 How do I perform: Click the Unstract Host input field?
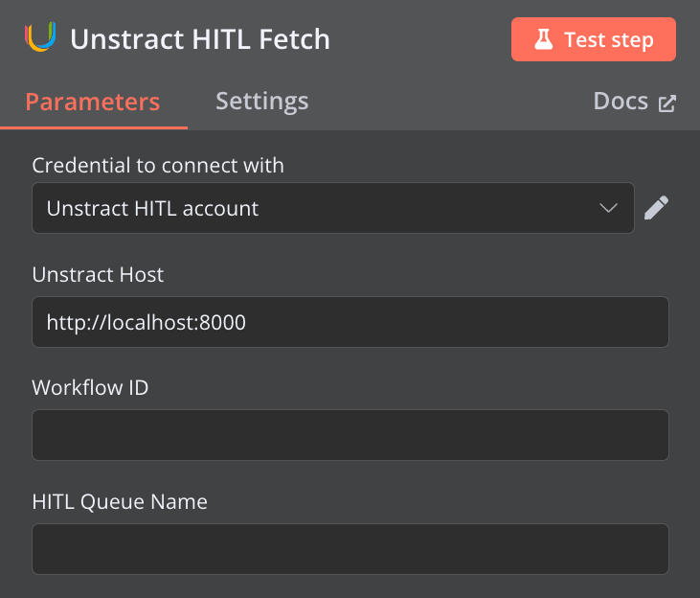click(x=350, y=322)
